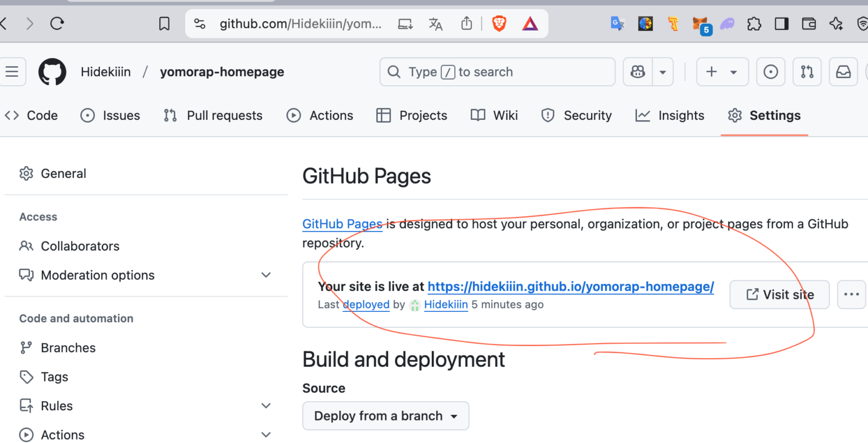This screenshot has width=868, height=443.
Task: Click the issues tracker icon near notifications
Action: (771, 72)
